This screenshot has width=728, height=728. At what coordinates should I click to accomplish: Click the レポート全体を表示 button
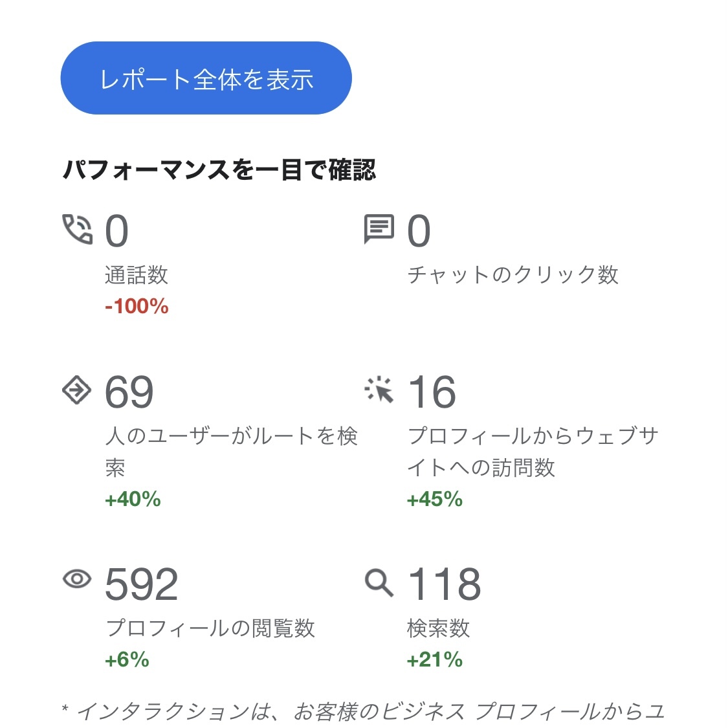click(x=206, y=78)
